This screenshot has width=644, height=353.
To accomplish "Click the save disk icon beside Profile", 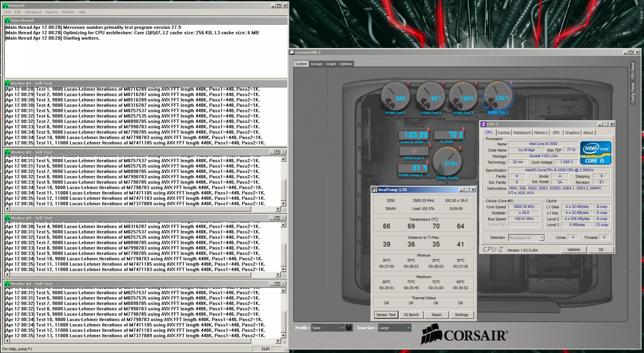I will tap(349, 327).
